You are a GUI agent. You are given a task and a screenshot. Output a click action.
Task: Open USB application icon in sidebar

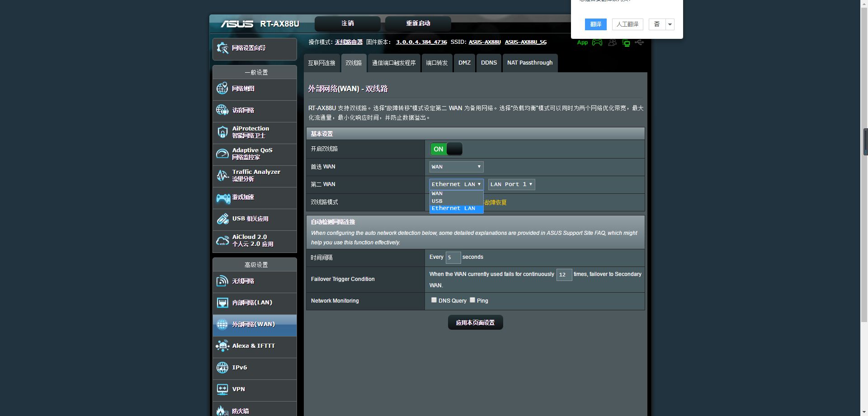[x=222, y=219]
